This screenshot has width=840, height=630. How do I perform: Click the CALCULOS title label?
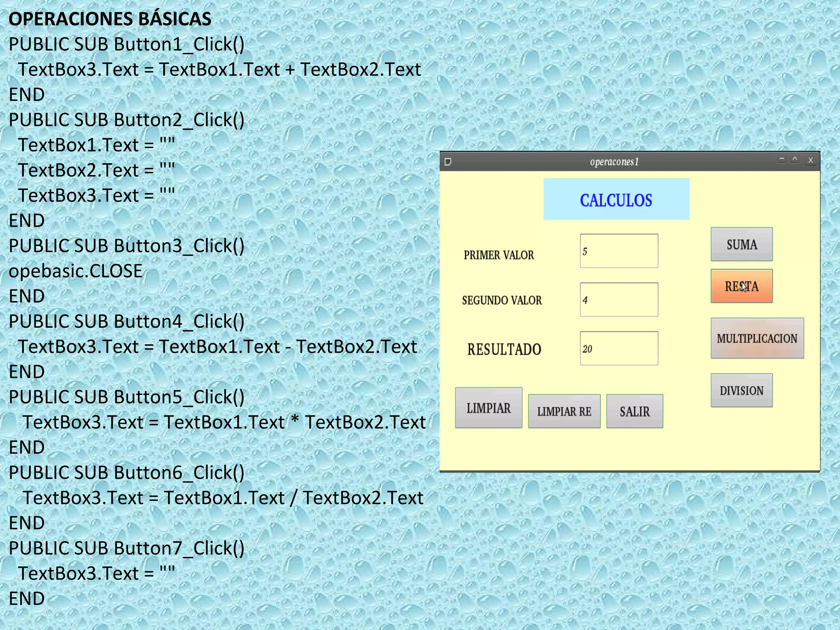click(616, 199)
